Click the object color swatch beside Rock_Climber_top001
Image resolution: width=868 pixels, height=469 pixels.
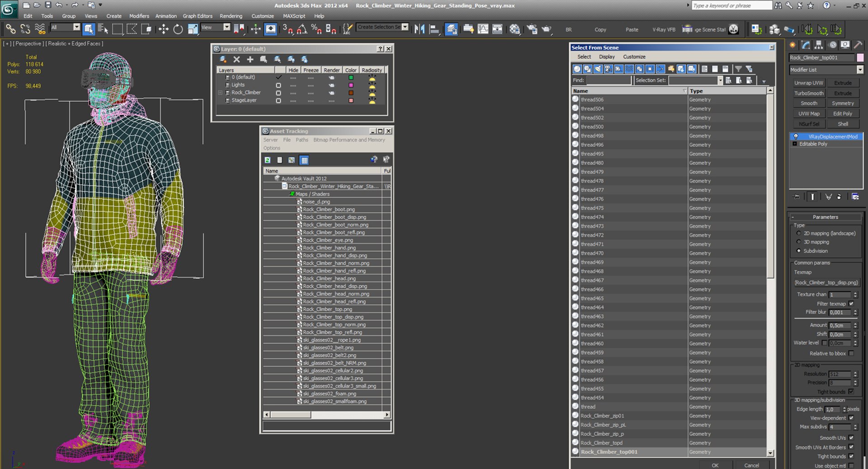[860, 58]
